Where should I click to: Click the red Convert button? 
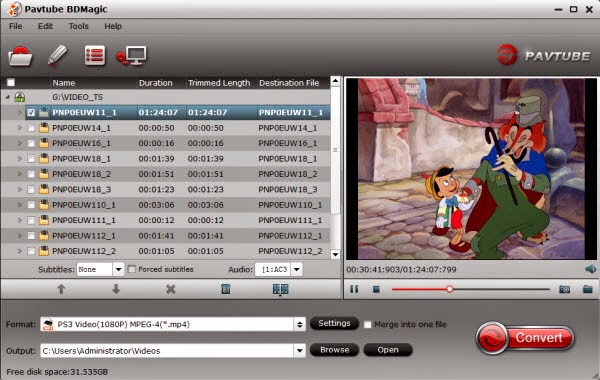coord(525,338)
